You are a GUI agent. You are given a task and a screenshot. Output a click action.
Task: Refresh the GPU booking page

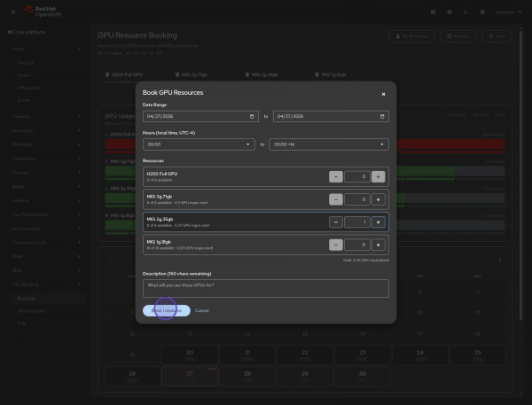[x=458, y=36]
